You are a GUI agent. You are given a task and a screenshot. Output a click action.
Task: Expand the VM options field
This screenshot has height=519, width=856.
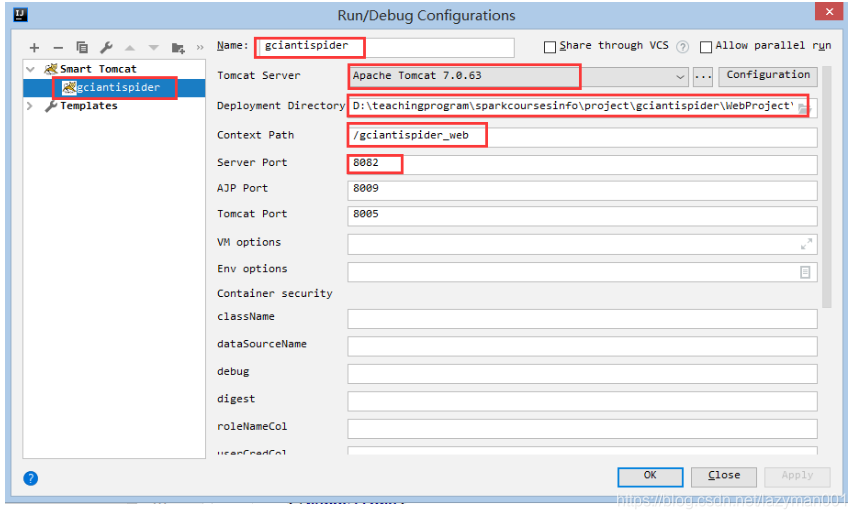tap(806, 244)
